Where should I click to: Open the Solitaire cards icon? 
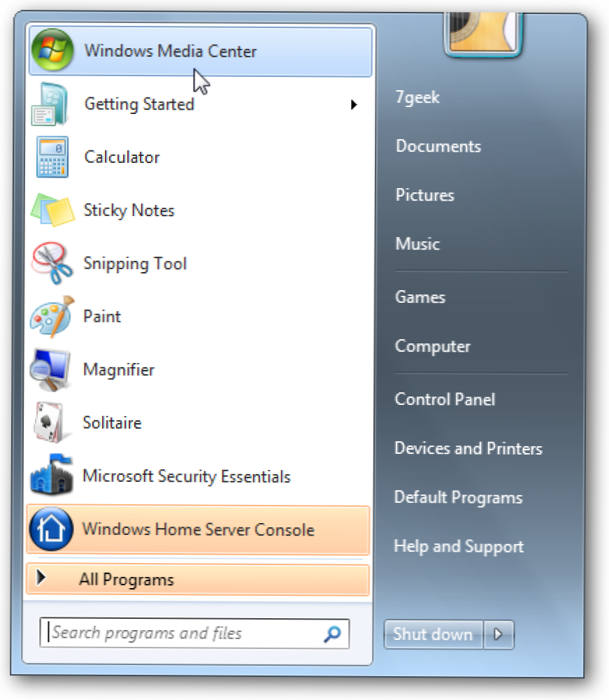point(49,422)
